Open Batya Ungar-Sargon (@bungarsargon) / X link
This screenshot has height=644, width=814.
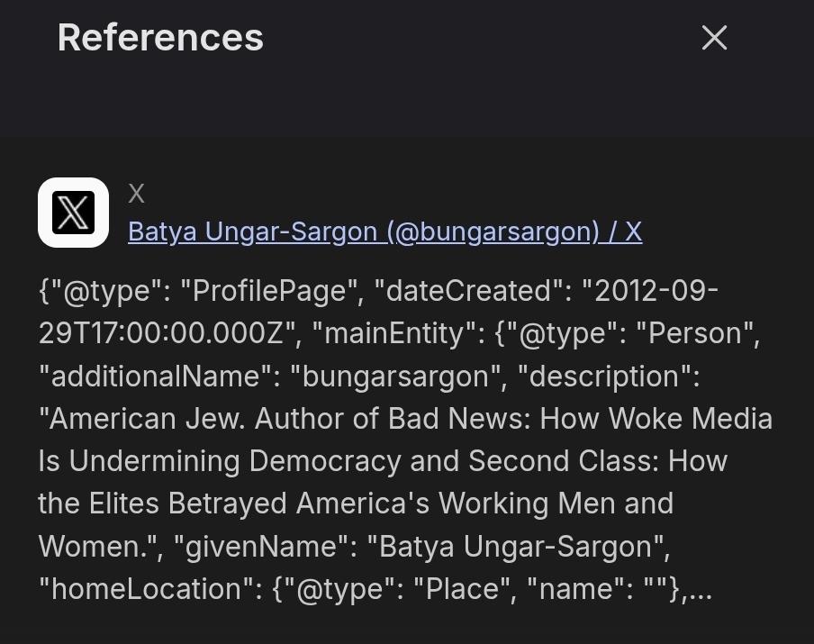pos(384,231)
